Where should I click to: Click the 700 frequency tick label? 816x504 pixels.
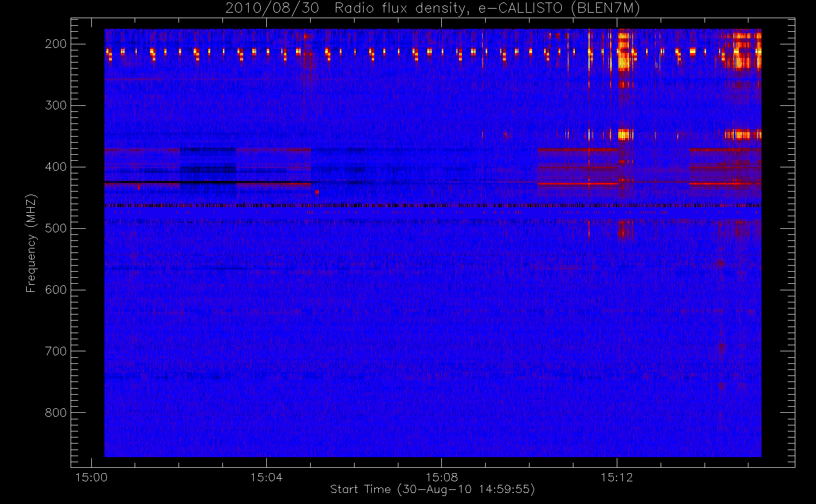click(x=55, y=351)
